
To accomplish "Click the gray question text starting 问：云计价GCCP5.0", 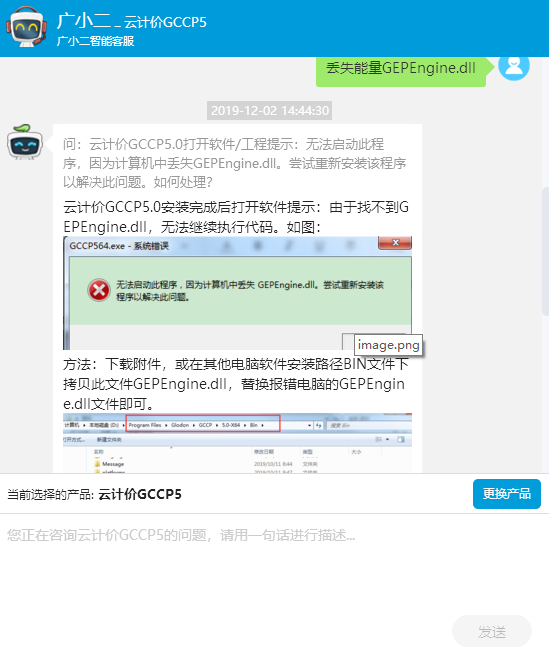I will [234, 163].
